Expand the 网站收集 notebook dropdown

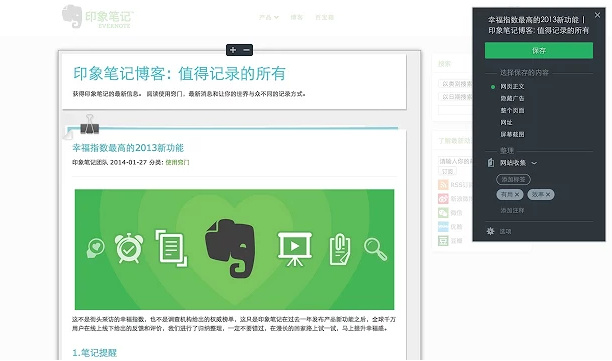(x=534, y=163)
